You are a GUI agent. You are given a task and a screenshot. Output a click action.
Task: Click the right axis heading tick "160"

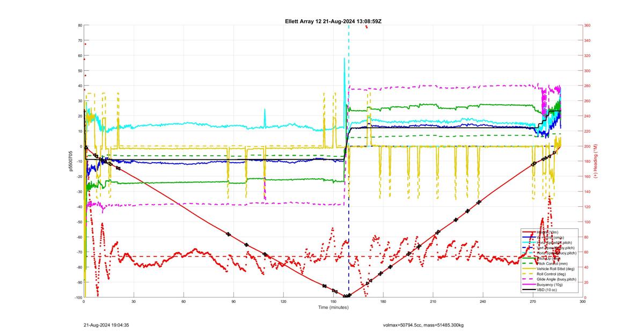(x=588, y=176)
